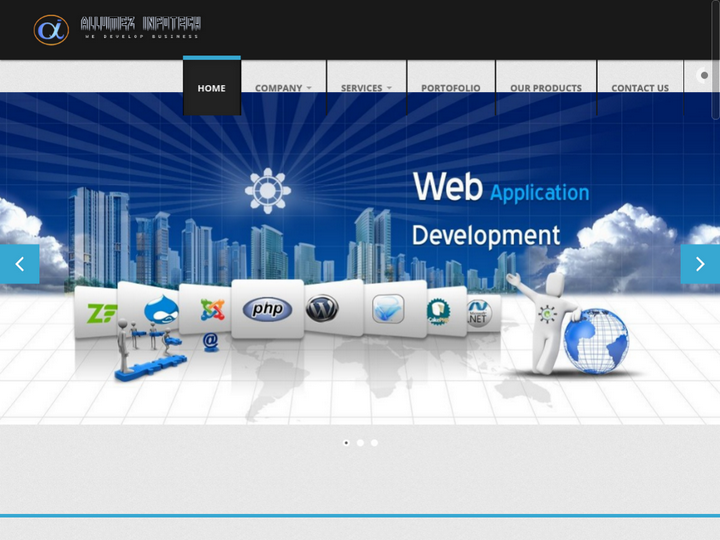Viewport: 720px width, 540px height.
Task: Open the Portofolio menu item
Action: [x=450, y=88]
